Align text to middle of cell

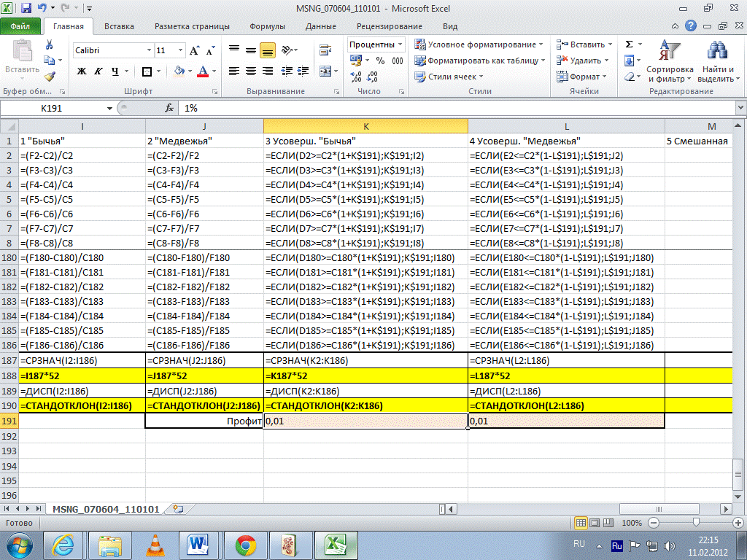click(251, 50)
